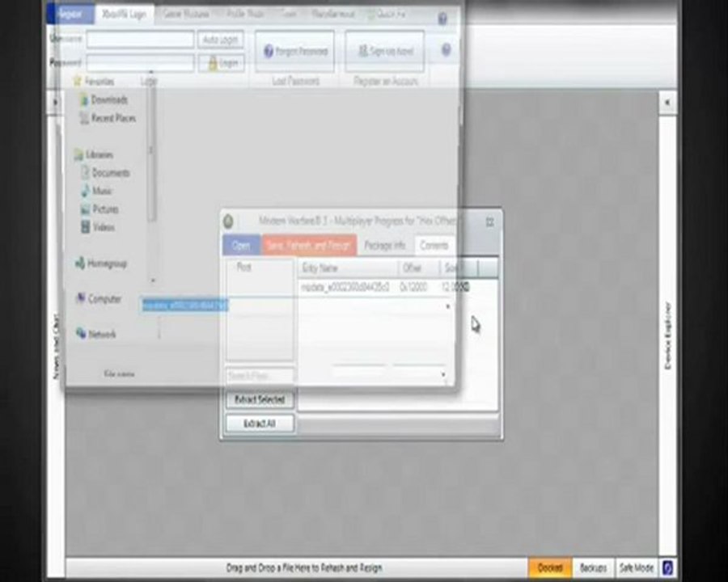Click the highlighted mpdata file name in dialog
Screen dimensions: 728x582
(x=184, y=305)
